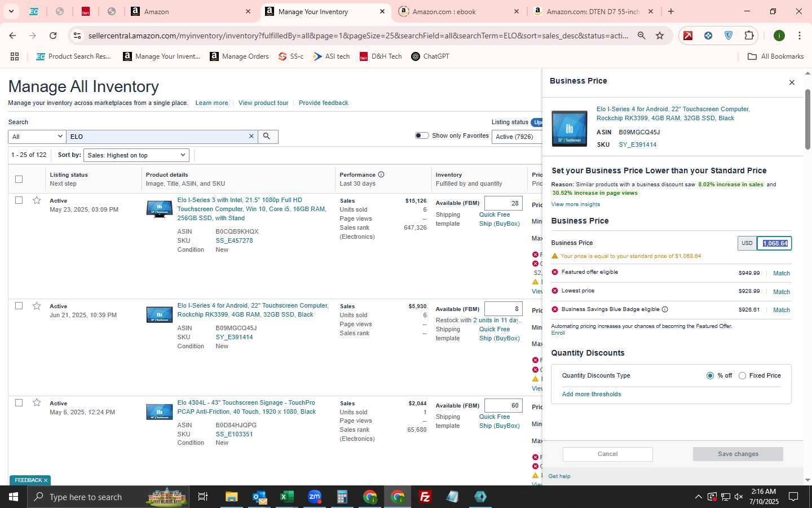Check the Elo I-Series 3 row checkbox
812x508 pixels.
(x=19, y=200)
